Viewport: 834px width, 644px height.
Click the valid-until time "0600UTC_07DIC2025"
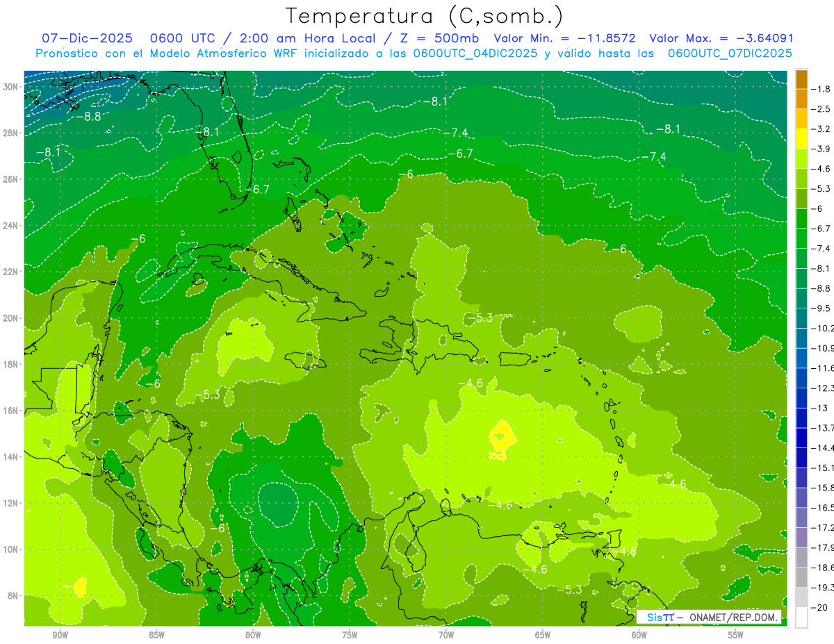[730, 53]
